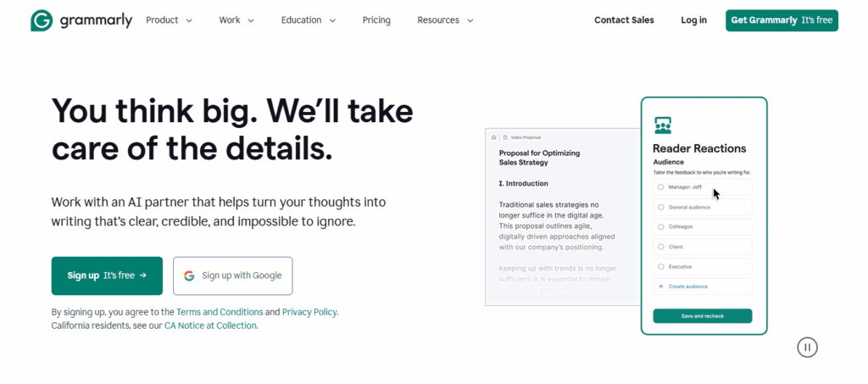Open the Work dropdown in the navigation bar
The height and width of the screenshot is (384, 868).
(x=236, y=20)
